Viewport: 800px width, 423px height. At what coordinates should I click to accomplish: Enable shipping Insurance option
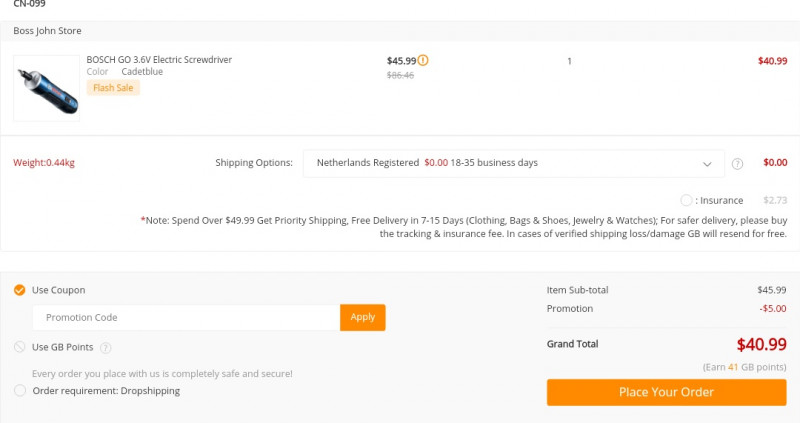[686, 200]
